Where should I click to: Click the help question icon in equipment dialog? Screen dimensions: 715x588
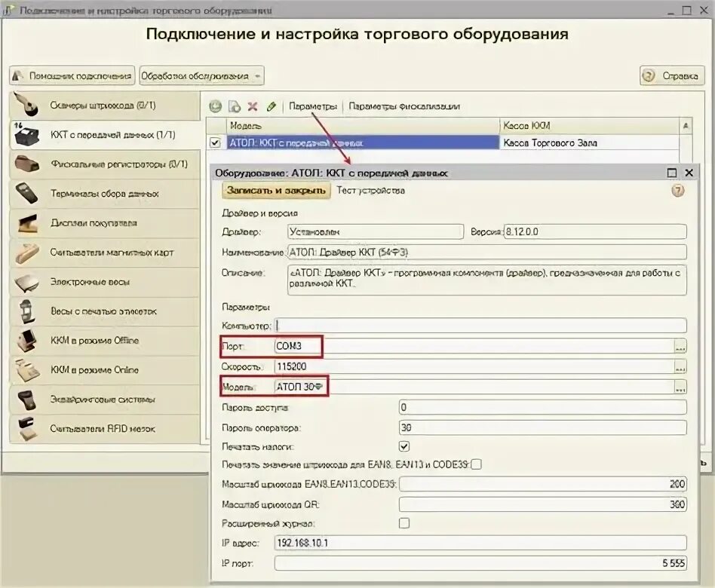click(678, 191)
